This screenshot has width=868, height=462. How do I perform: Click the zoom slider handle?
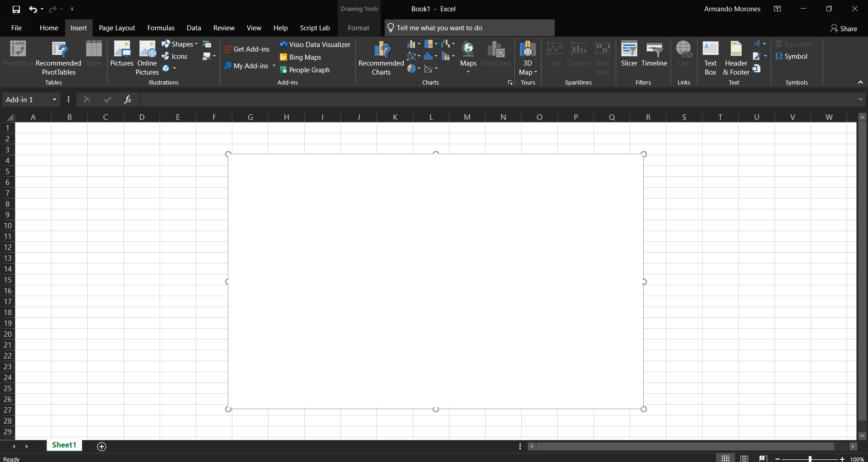click(810, 459)
